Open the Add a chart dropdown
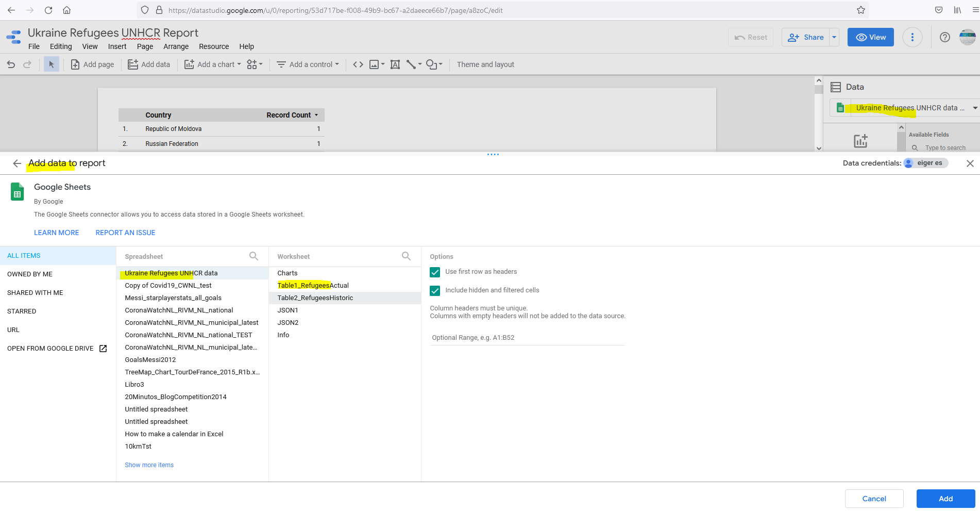Image resolution: width=980 pixels, height=511 pixels. click(212, 64)
